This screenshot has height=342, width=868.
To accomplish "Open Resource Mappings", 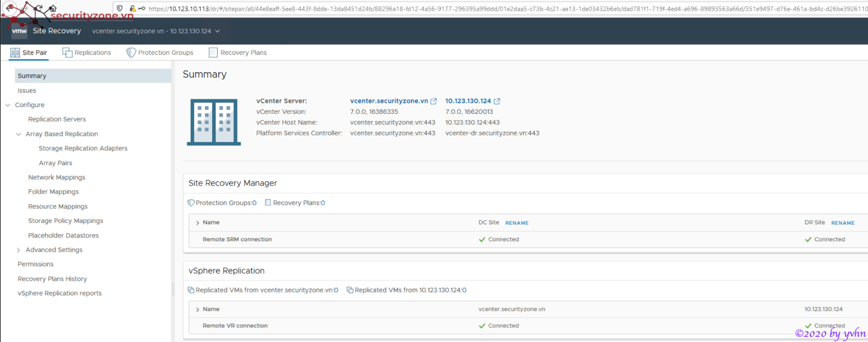I will 58,206.
